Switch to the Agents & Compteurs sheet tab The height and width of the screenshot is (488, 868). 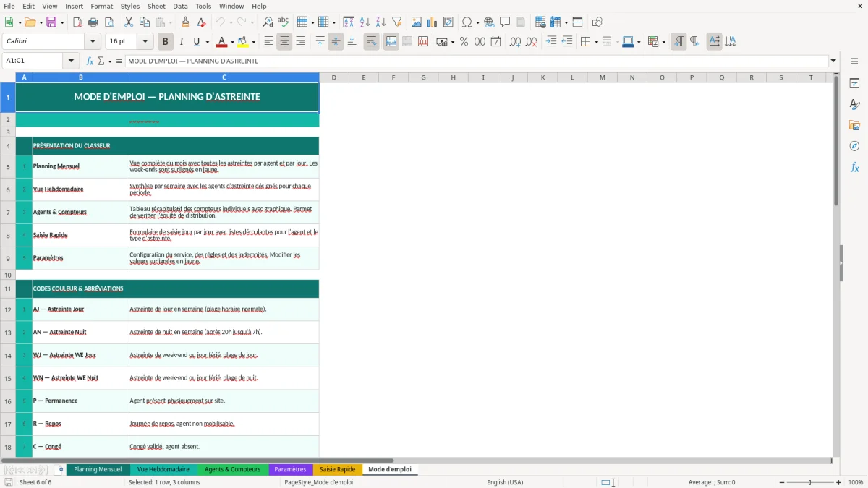point(232,469)
